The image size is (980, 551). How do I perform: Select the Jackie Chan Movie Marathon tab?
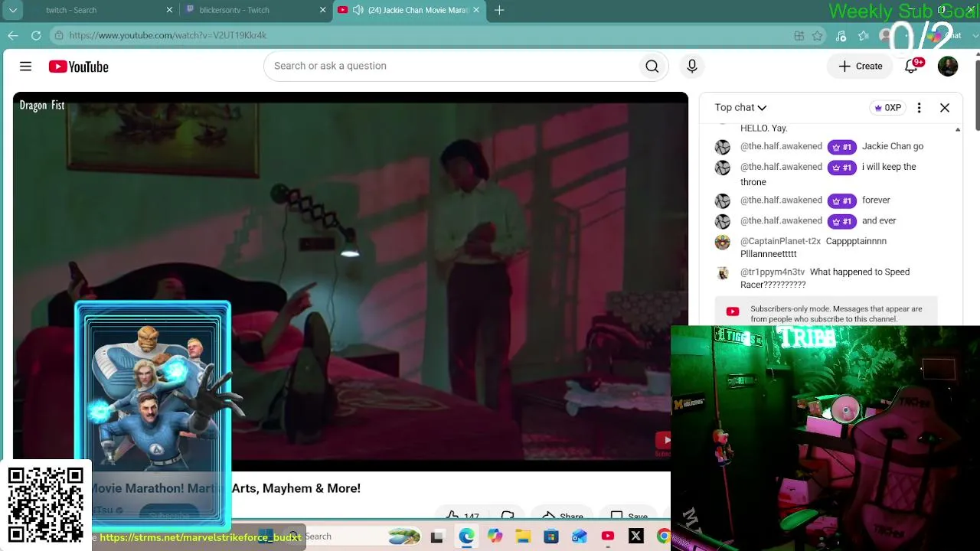click(x=417, y=10)
